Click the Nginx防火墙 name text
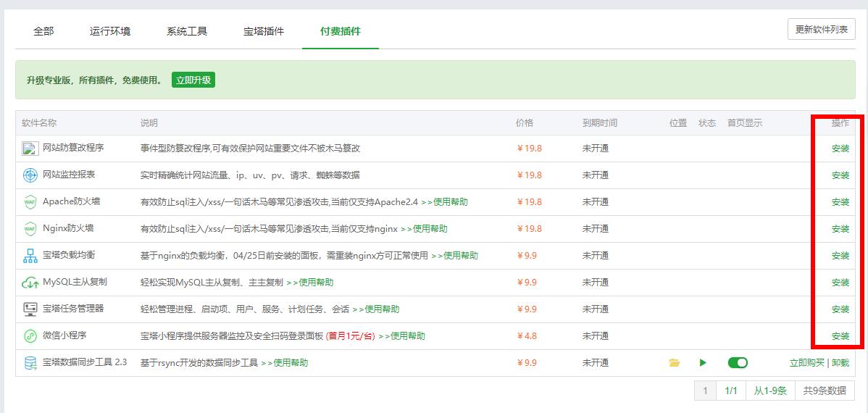This screenshot has height=413, width=868. pyautogui.click(x=68, y=228)
